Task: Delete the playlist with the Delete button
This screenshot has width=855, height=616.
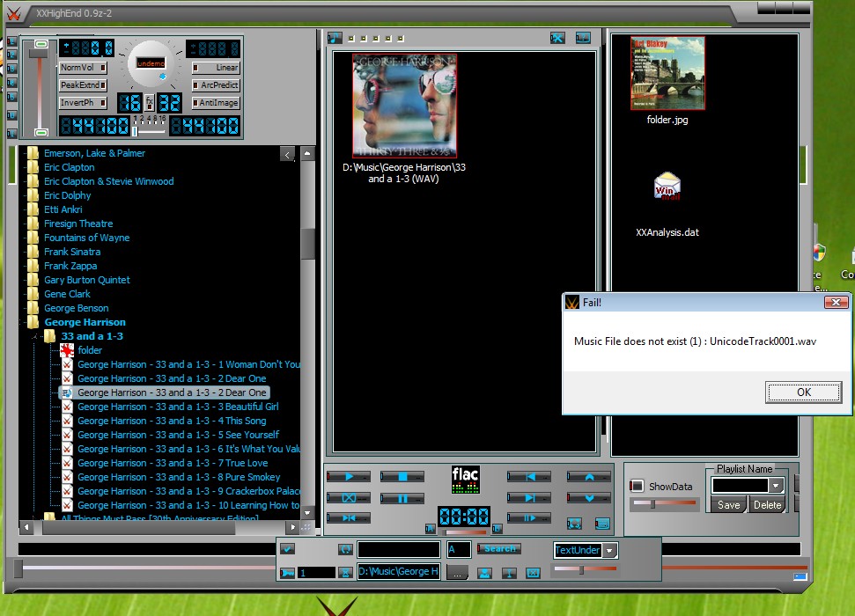Action: pyautogui.click(x=767, y=505)
